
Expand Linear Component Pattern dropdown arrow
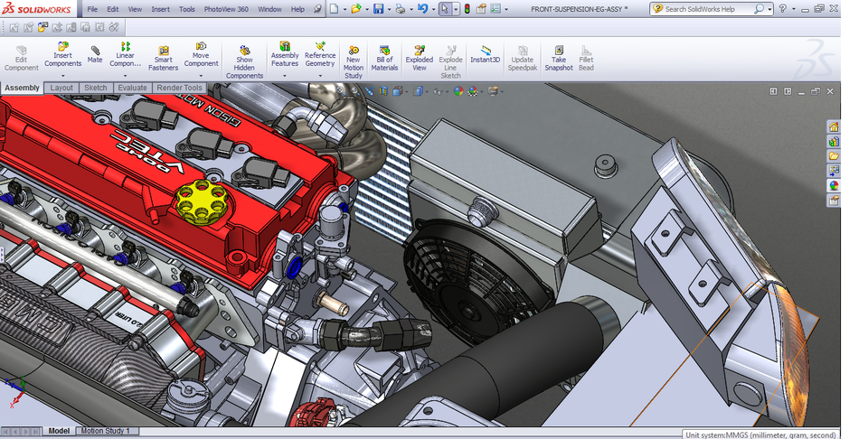pyautogui.click(x=125, y=76)
